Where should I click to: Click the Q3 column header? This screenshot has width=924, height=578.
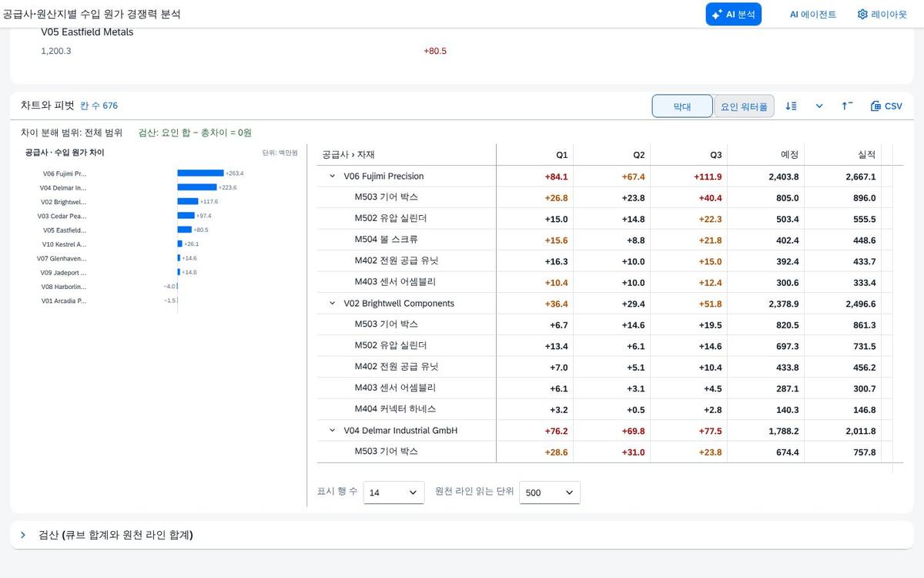689,155
